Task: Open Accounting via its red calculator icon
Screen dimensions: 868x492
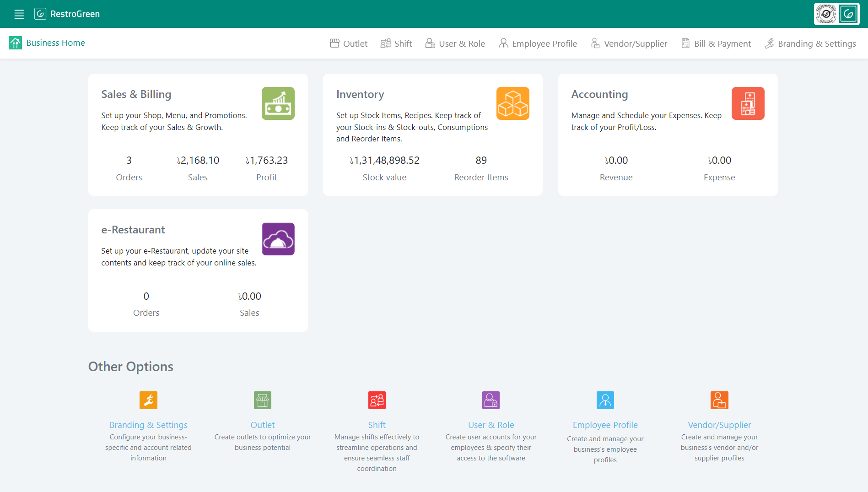Action: [748, 103]
